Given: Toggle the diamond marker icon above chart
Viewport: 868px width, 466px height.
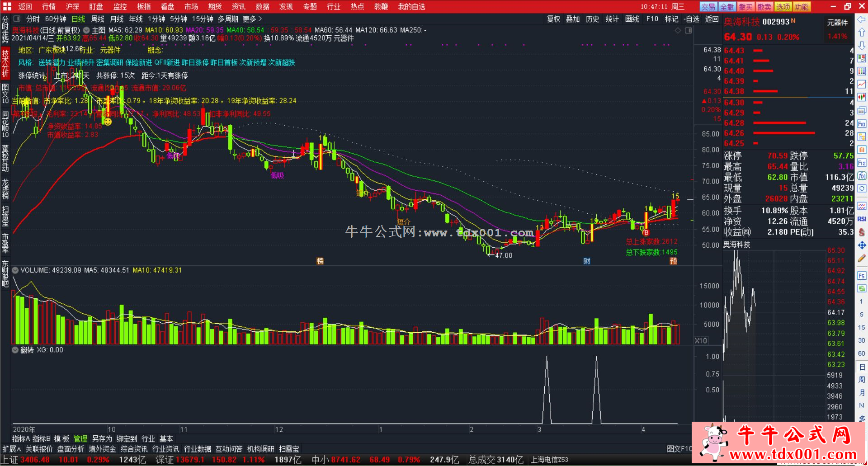Looking at the screenshot, I should (678, 30).
